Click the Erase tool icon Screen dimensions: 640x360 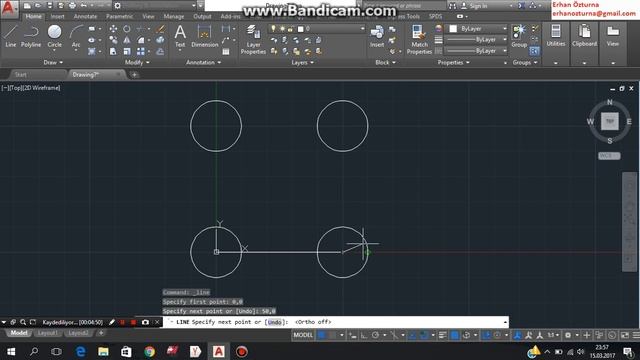[x=160, y=29]
